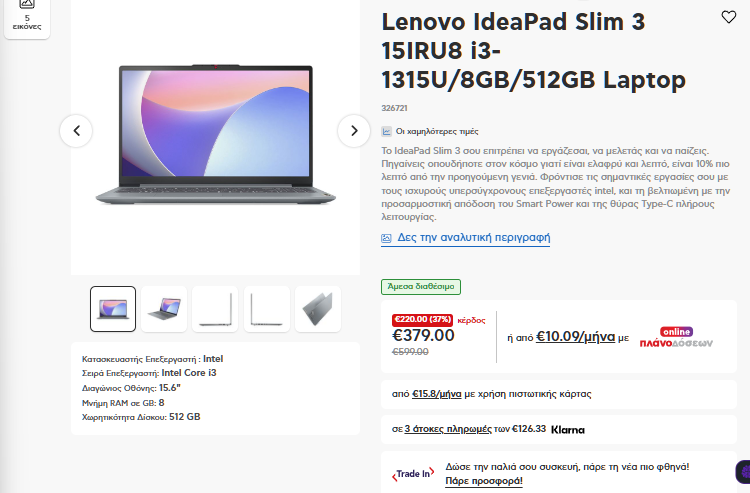750x493 pixels.
Task: Click the €10.09/μήνα installment link
Action: pyautogui.click(x=575, y=337)
